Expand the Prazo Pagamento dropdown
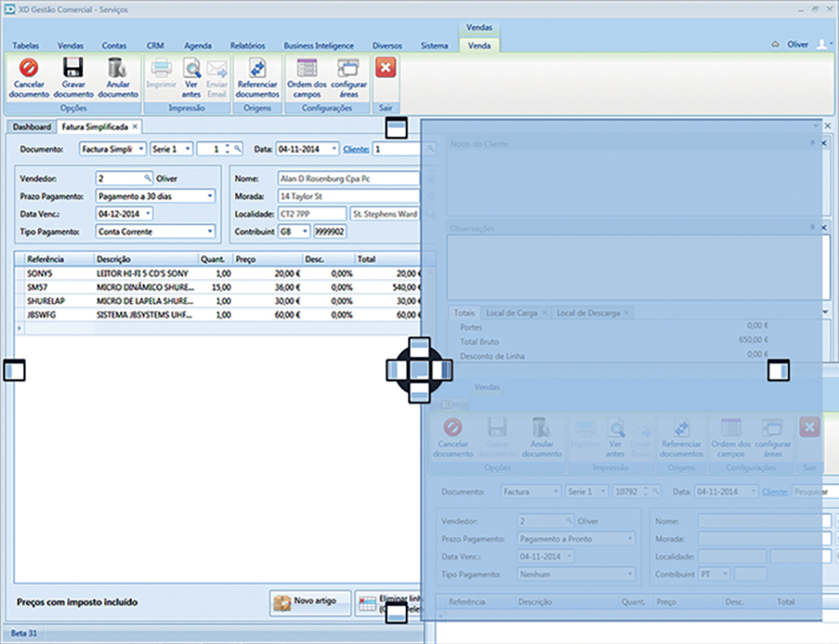Viewport: 839px width, 644px height. click(x=209, y=196)
